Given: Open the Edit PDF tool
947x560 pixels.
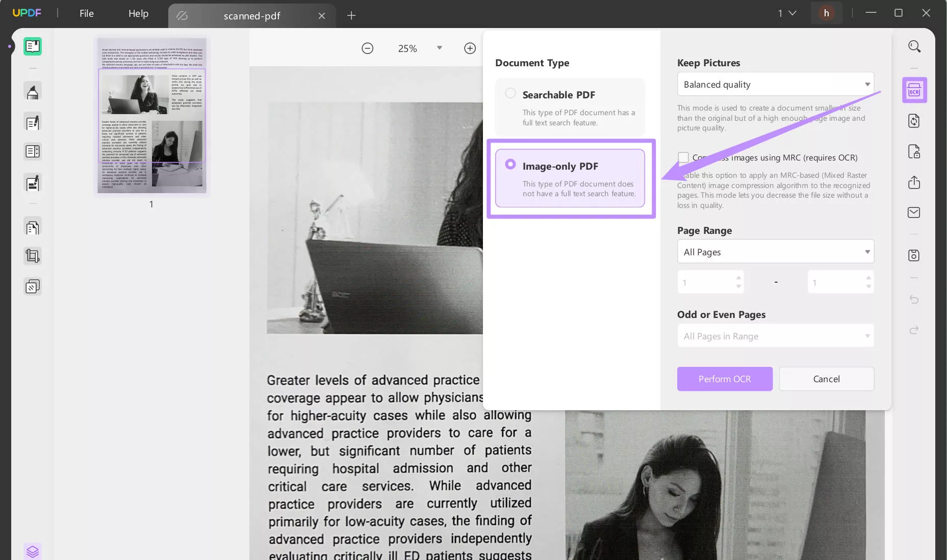Looking at the screenshot, I should [x=33, y=123].
